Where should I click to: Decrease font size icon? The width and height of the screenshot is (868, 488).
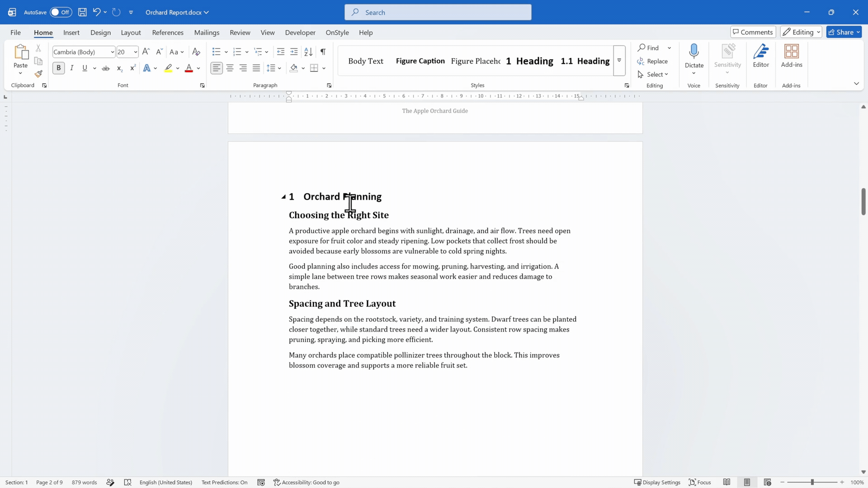click(159, 52)
